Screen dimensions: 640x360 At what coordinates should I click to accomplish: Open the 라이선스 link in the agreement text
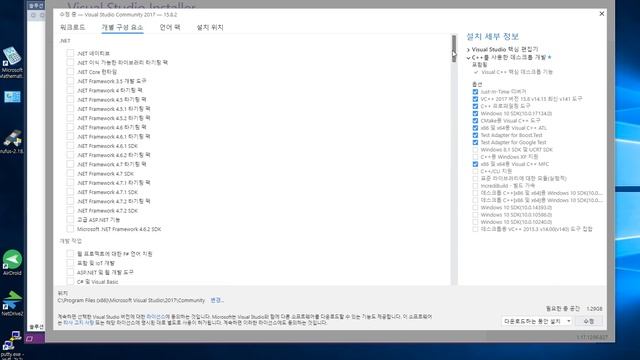156,316
